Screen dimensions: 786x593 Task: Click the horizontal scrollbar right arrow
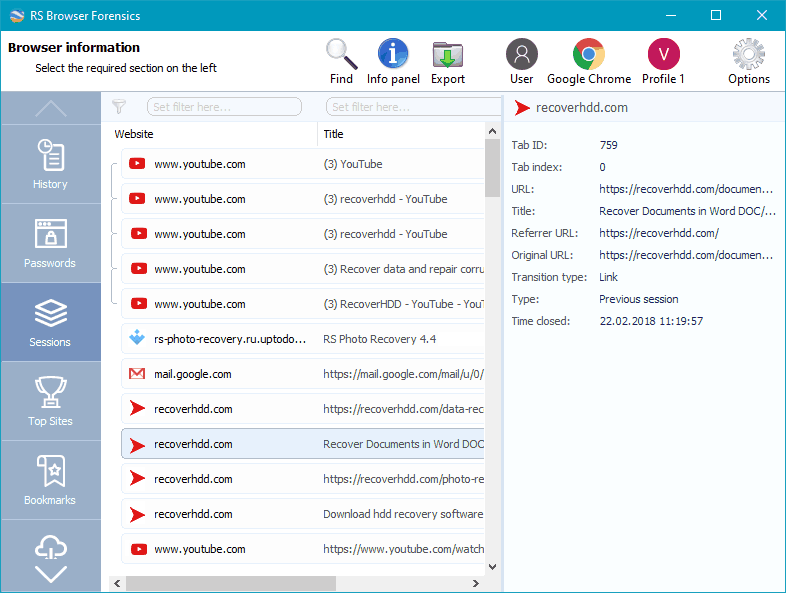[475, 583]
